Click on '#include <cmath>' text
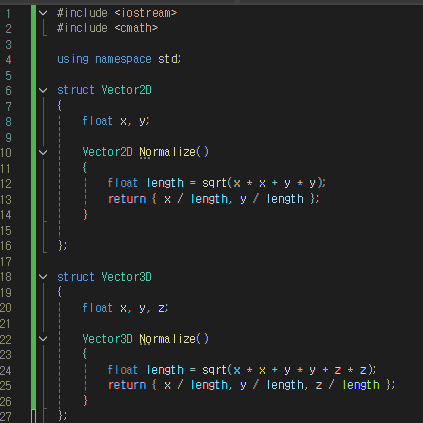This screenshot has height=423, width=423. (x=107, y=28)
